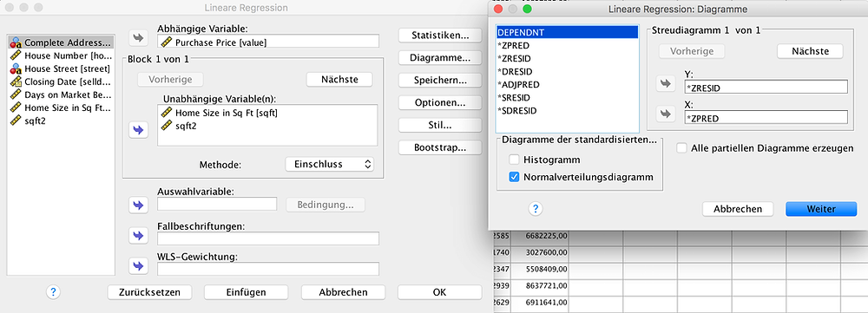Open the Bootstrap... sub-dialog
The width and height of the screenshot is (868, 313).
coord(439,147)
